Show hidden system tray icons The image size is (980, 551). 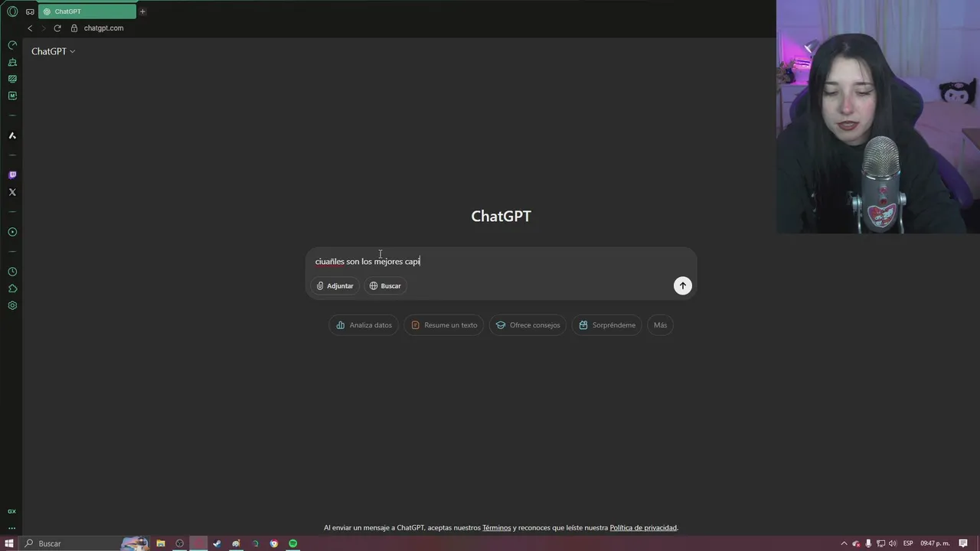(844, 543)
